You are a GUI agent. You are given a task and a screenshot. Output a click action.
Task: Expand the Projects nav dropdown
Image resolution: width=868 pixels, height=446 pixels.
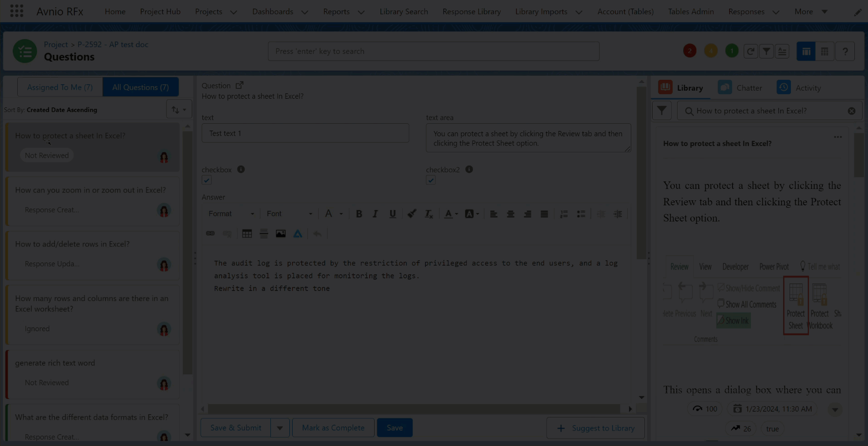click(x=234, y=12)
